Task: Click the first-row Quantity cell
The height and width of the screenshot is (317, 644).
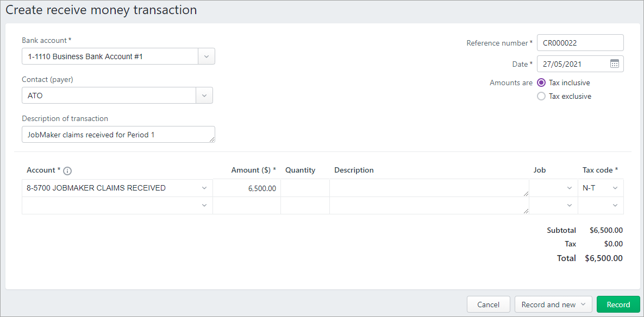Action: (305, 188)
